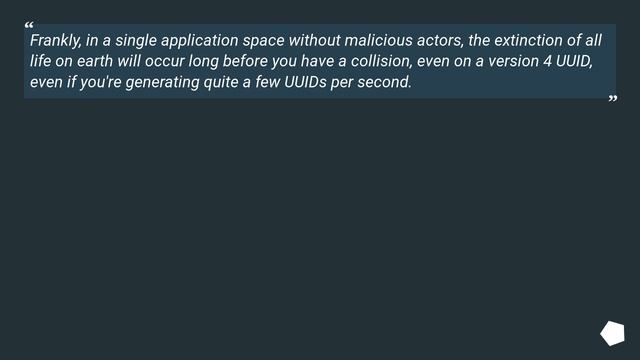Click the words "long before" in the quote
The height and width of the screenshot is (360, 640).
tap(228, 61)
